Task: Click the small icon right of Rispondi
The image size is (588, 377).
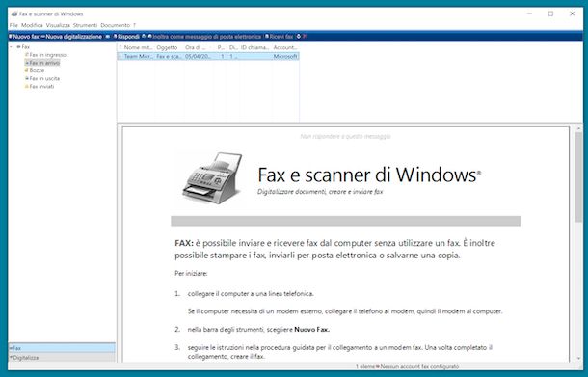Action: point(144,37)
